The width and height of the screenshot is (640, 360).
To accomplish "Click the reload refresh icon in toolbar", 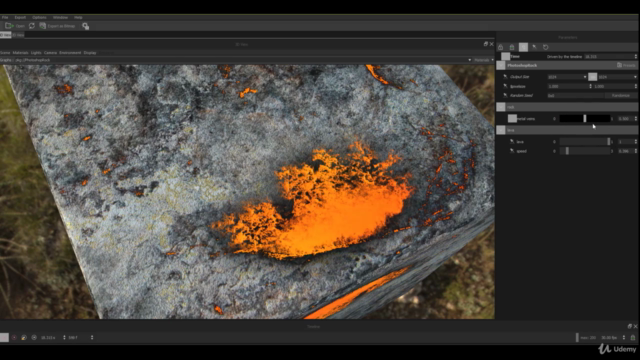I will (32, 26).
